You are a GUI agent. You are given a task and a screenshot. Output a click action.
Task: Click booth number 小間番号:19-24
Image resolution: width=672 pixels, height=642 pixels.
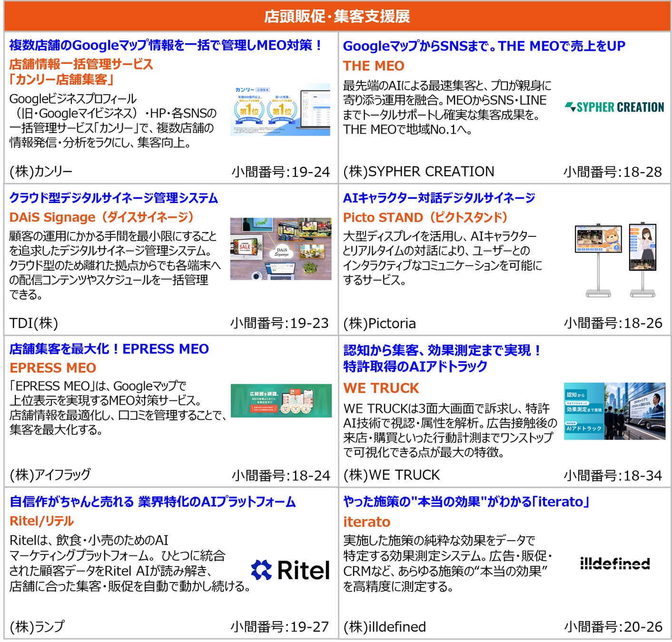(281, 172)
